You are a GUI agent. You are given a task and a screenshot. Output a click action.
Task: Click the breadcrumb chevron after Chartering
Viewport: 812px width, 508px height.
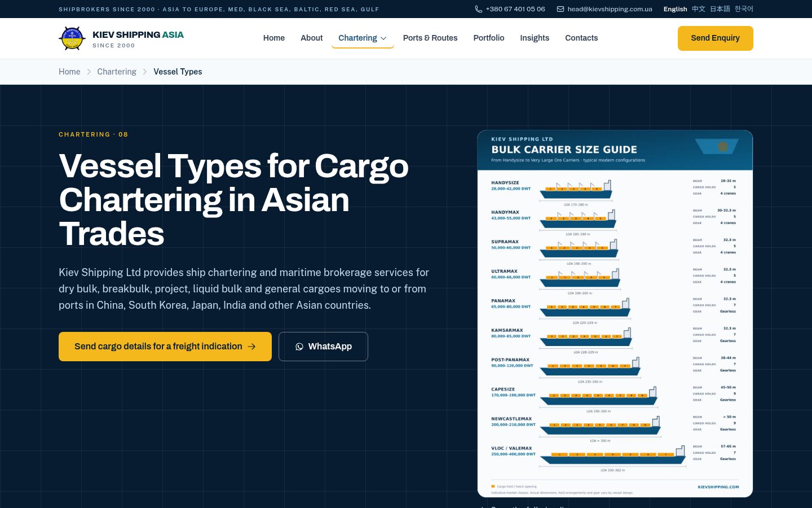145,72
